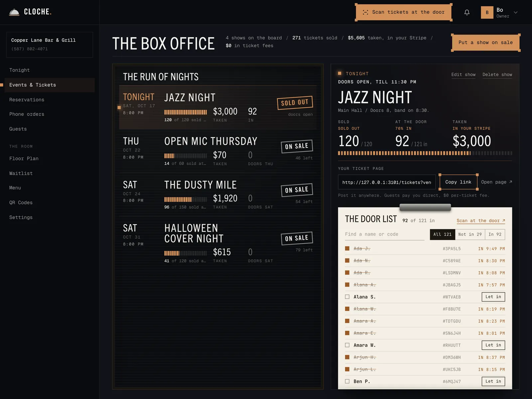532x399 pixels.
Task: Click Scan tickets at the door button
Action: point(404,12)
